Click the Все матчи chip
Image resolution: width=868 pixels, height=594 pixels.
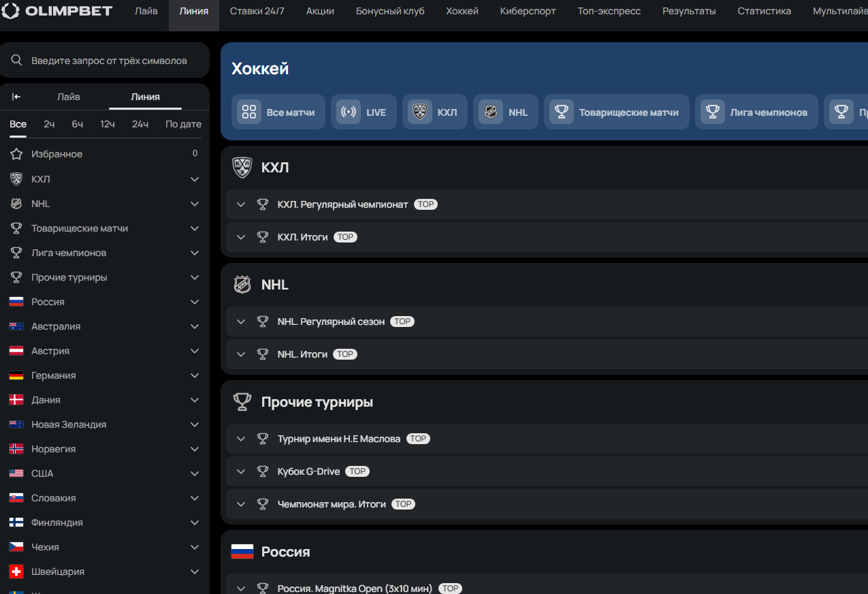(x=278, y=112)
